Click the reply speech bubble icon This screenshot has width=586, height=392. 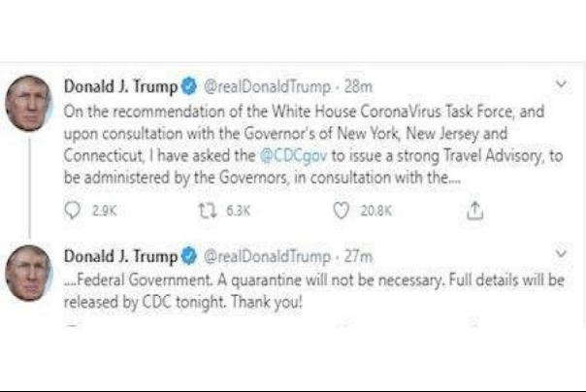coord(72,208)
